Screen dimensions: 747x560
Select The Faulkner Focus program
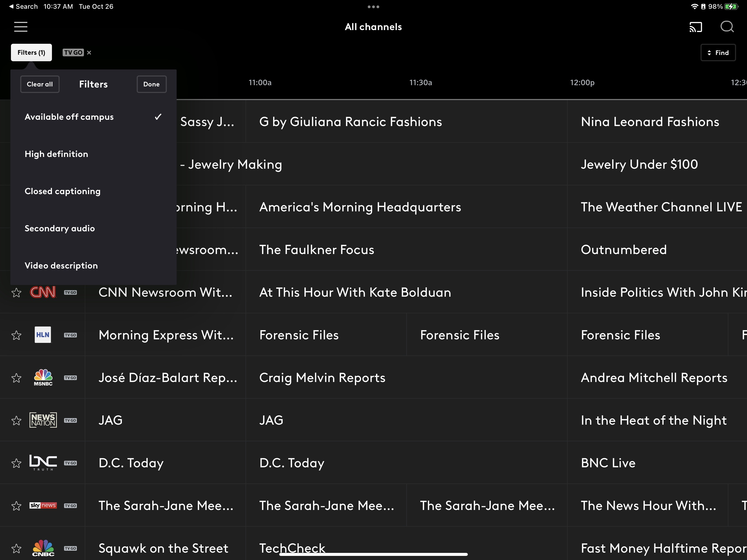406,250
